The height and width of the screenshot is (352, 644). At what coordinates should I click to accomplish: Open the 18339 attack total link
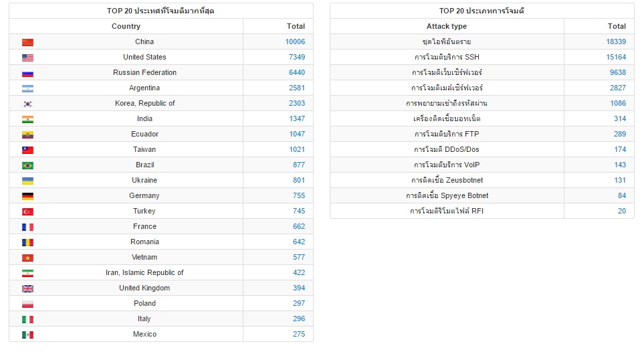pos(616,41)
